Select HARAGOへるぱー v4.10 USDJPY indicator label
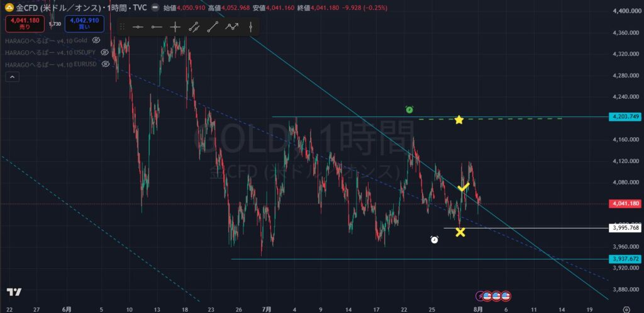Screen dimensions: 644x313 tap(50, 52)
